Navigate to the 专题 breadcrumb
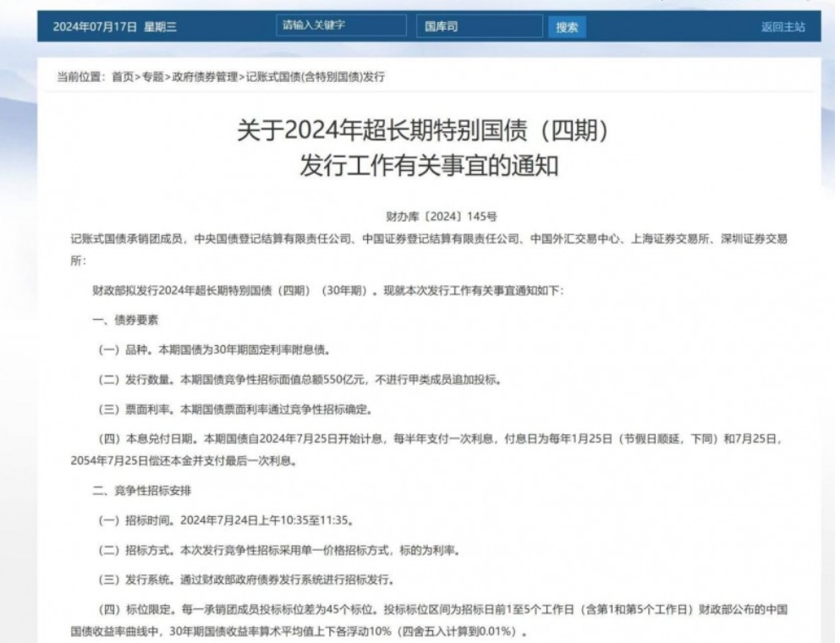The height and width of the screenshot is (643, 840). point(153,78)
